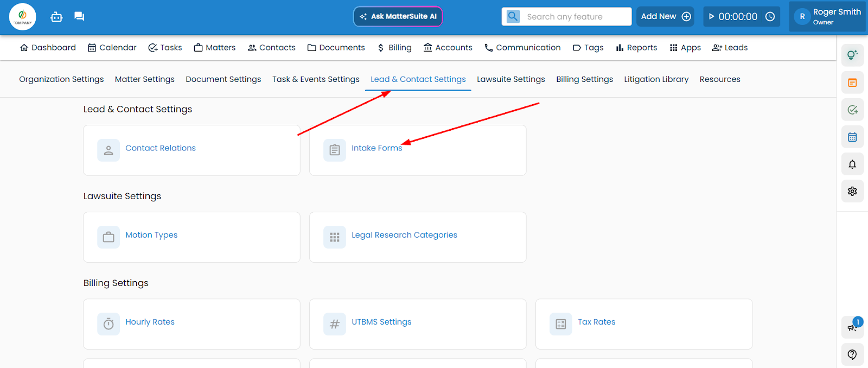Click the Ask MatterSuite AI button
868x368 pixels.
pyautogui.click(x=398, y=16)
